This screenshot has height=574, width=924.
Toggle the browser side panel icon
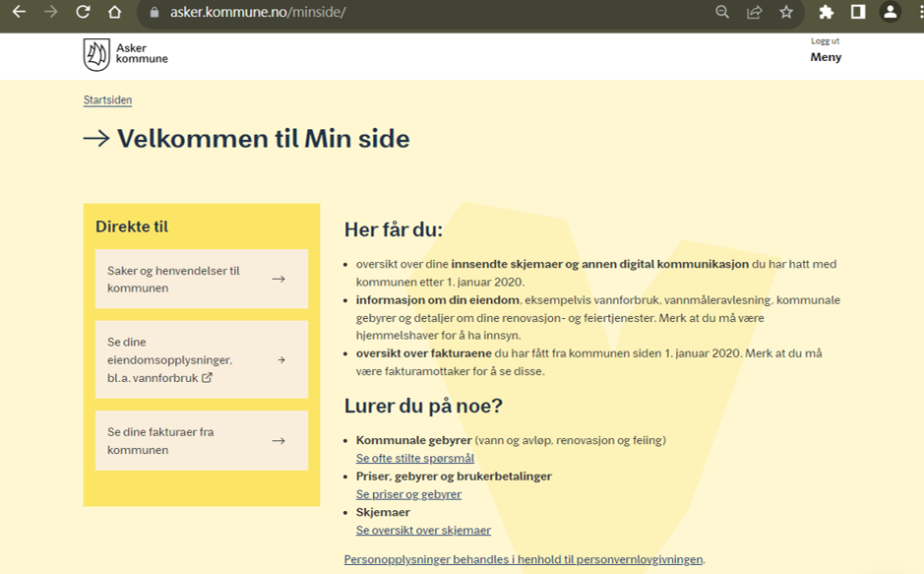tap(858, 13)
